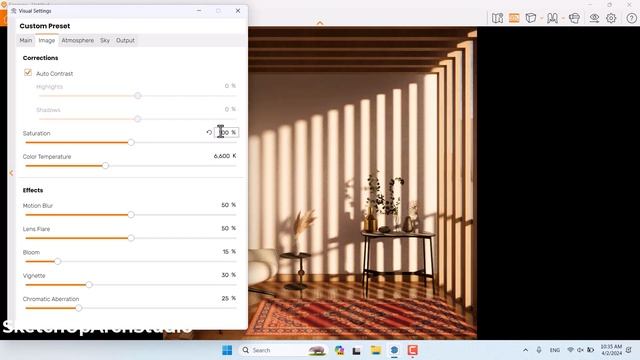Click the Bloom 15 % value
Screen dimensions: 640x360
(229, 251)
